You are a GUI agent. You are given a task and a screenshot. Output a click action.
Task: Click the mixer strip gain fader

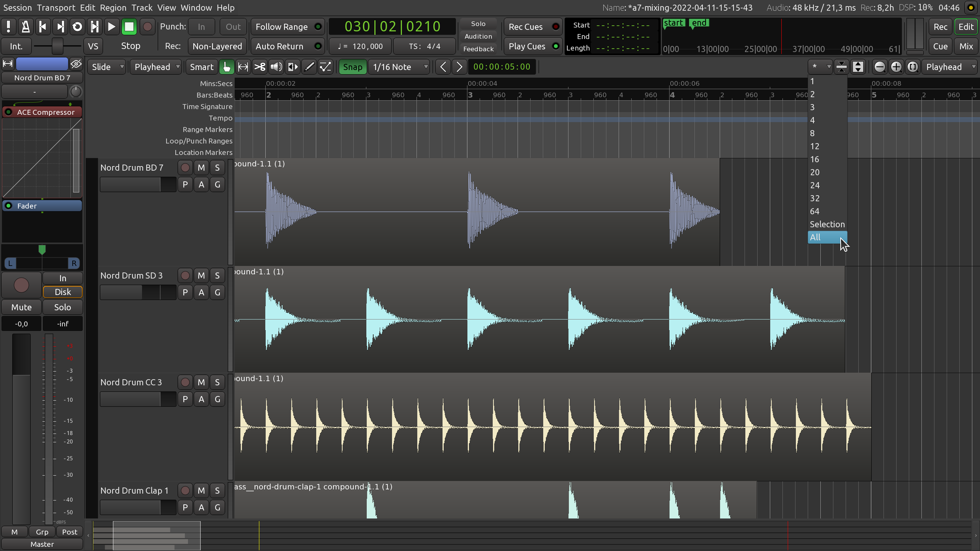tap(21, 429)
